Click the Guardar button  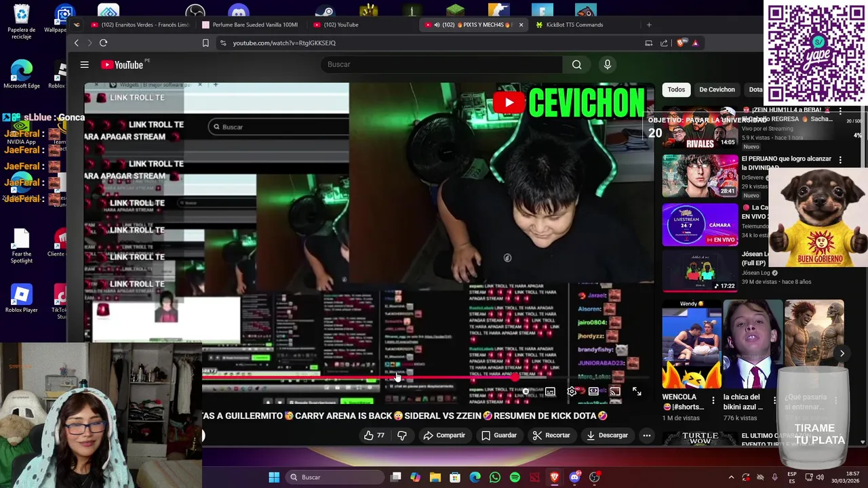click(499, 435)
